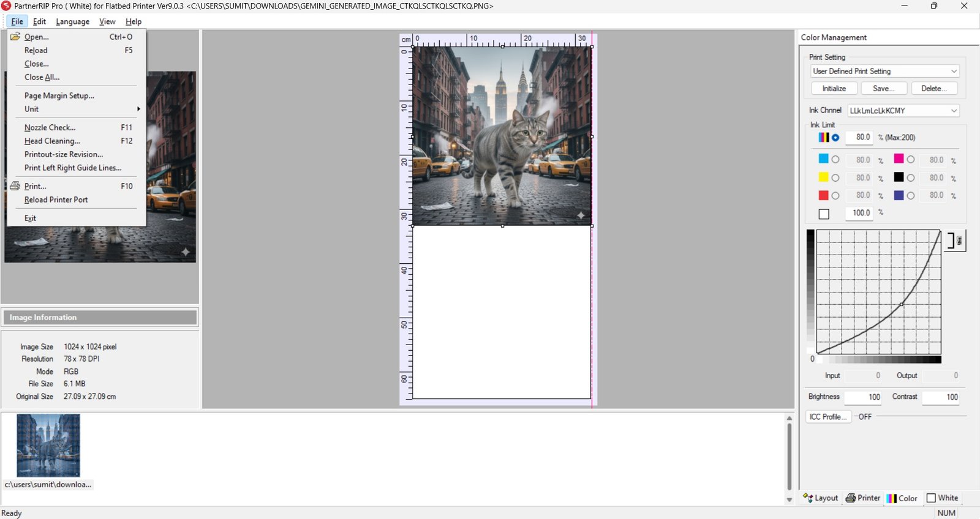This screenshot has height=519, width=980.
Task: Open the Ink Channel dropdown
Action: [x=903, y=111]
